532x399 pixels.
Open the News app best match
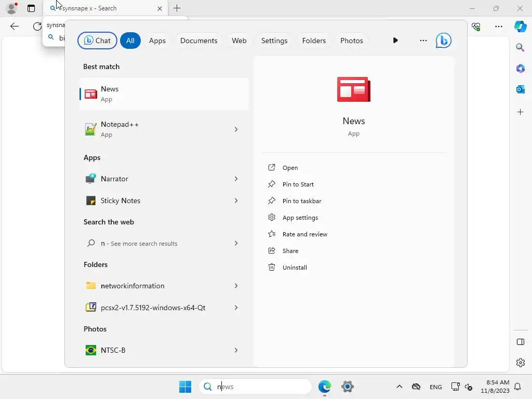pyautogui.click(x=164, y=94)
